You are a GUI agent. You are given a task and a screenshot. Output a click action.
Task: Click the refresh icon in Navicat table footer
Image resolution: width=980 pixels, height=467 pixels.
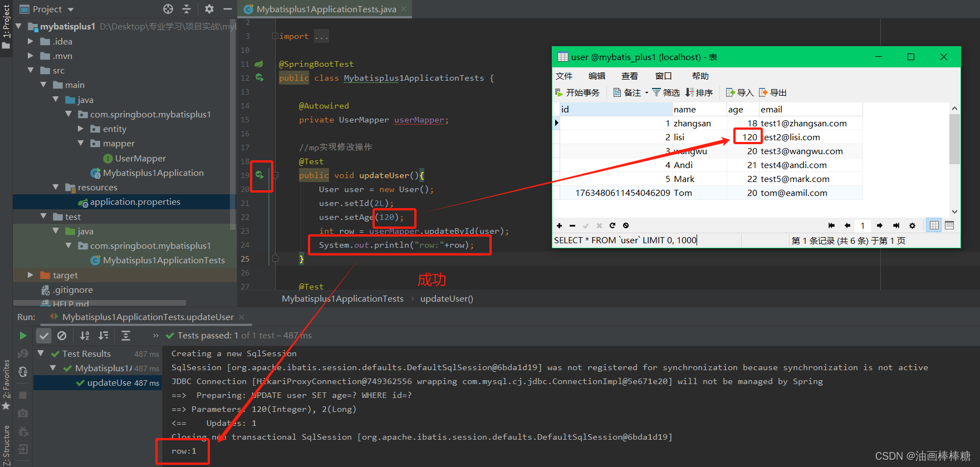pos(612,225)
